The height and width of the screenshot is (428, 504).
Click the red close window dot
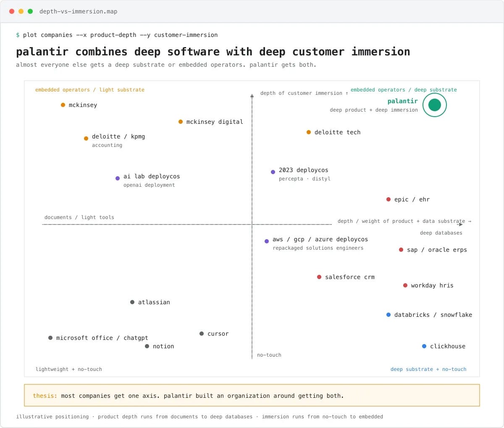(12, 11)
